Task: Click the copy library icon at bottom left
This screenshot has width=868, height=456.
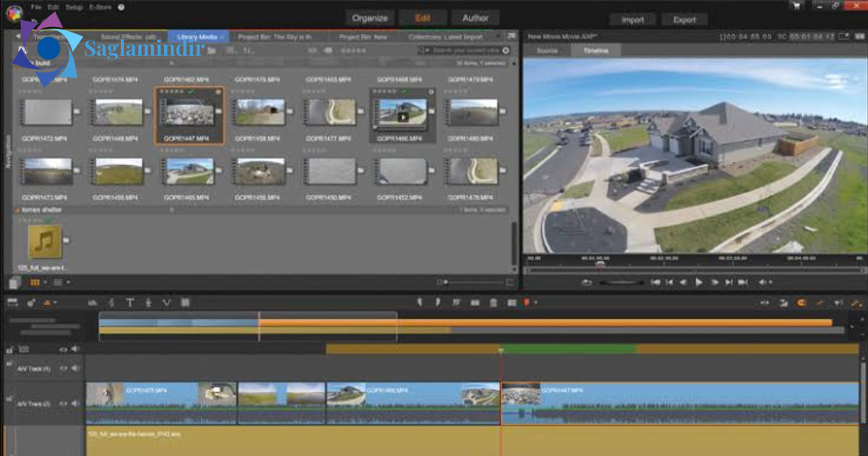Action: (14, 282)
